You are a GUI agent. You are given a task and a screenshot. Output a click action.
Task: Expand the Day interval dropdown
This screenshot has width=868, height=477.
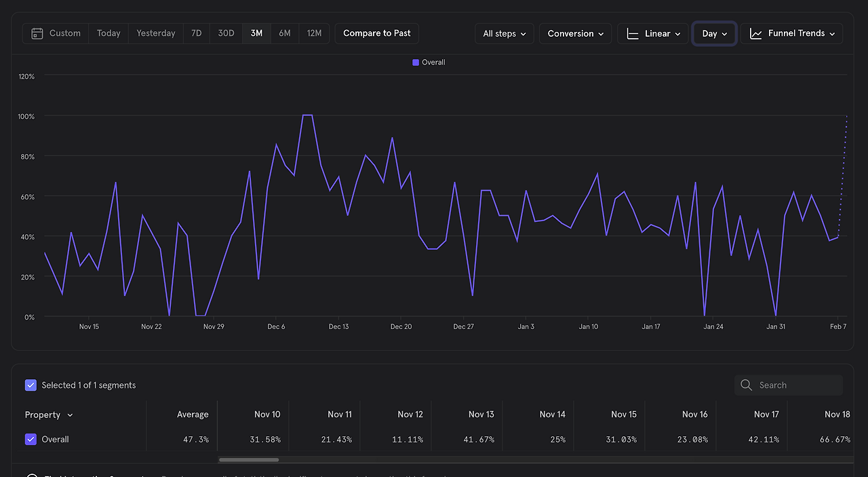click(x=715, y=33)
